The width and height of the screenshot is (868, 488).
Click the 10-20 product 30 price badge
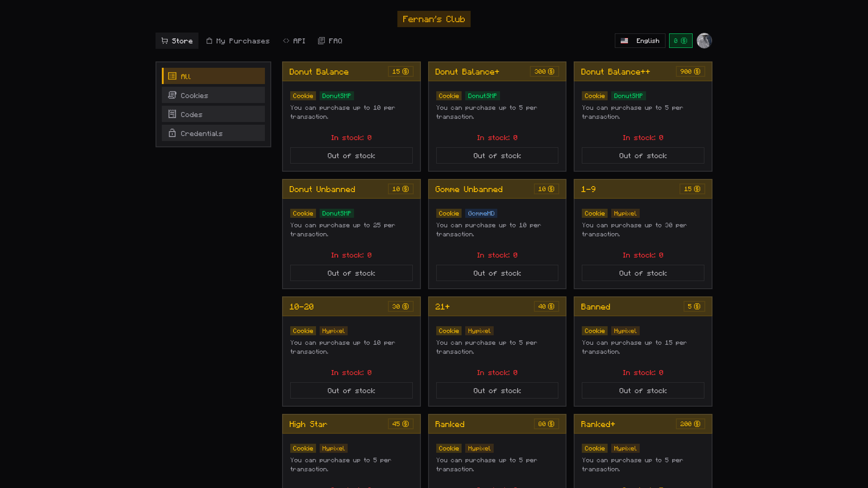pos(401,306)
